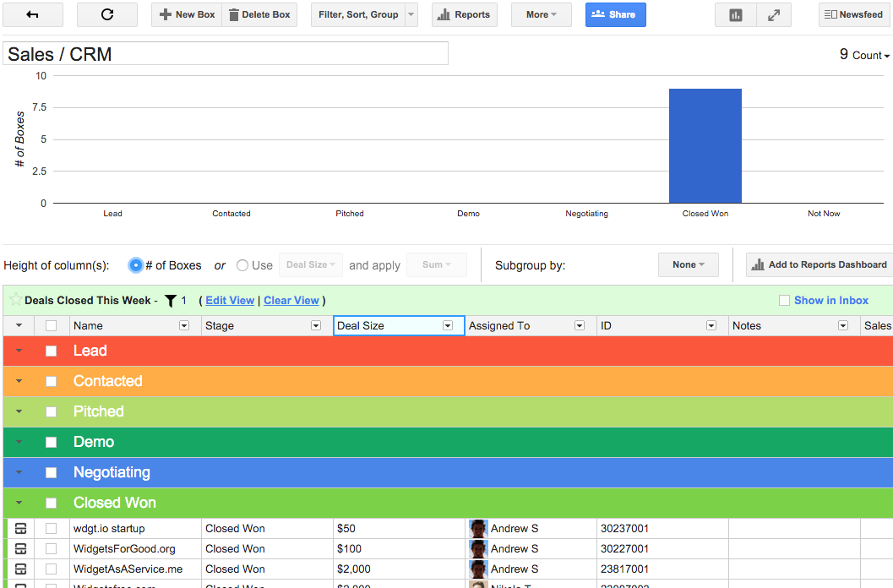Toggle select-all checkbox in header row
The width and height of the screenshot is (893, 588).
pos(52,325)
